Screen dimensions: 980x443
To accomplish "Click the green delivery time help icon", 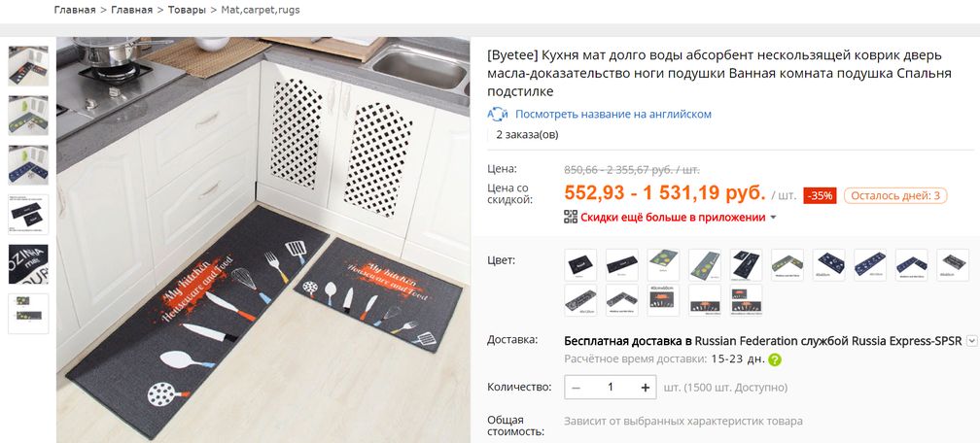I will (x=774, y=359).
